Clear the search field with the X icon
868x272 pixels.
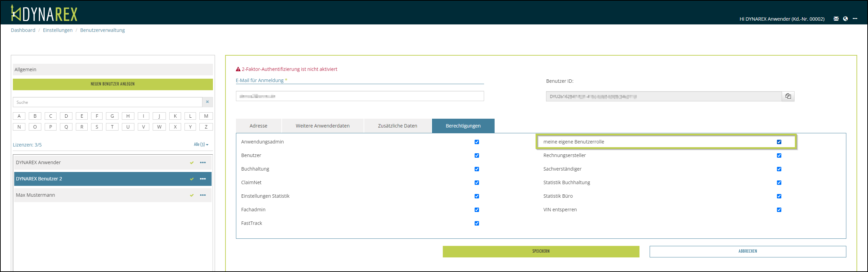[207, 102]
